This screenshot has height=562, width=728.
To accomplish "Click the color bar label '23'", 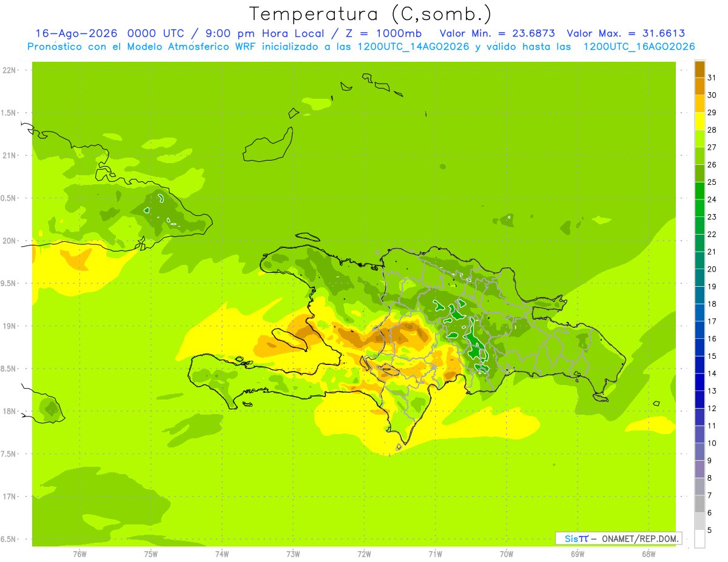I will pos(712,217).
